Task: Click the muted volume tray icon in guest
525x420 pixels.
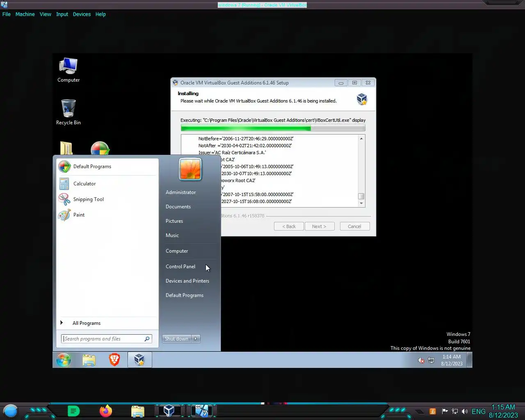Action: click(421, 361)
